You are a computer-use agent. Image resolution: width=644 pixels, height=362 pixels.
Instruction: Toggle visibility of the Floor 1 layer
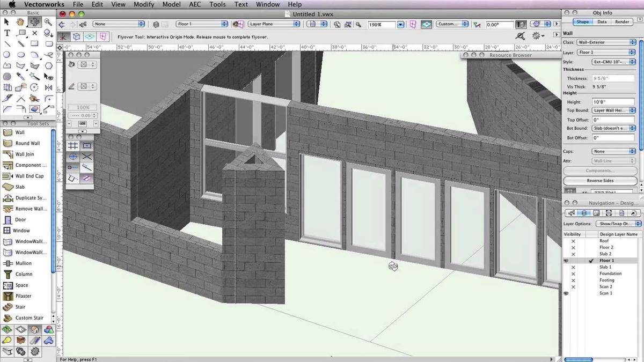coord(566,261)
